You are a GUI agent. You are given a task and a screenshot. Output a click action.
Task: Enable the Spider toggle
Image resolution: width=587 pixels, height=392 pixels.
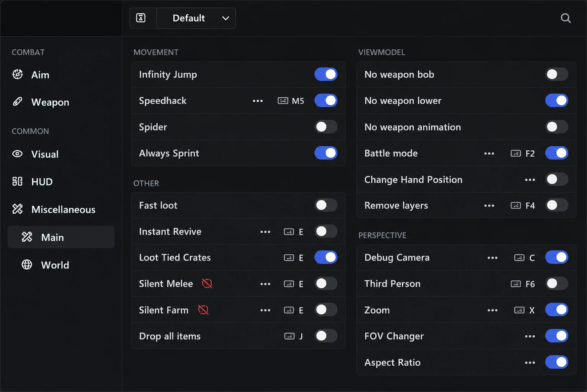[326, 127]
